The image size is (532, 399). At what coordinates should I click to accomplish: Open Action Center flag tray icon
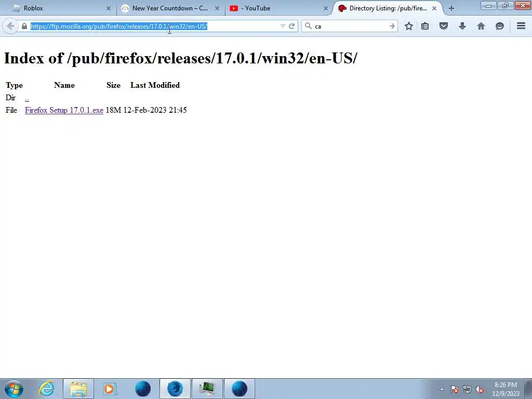pyautogui.click(x=455, y=389)
